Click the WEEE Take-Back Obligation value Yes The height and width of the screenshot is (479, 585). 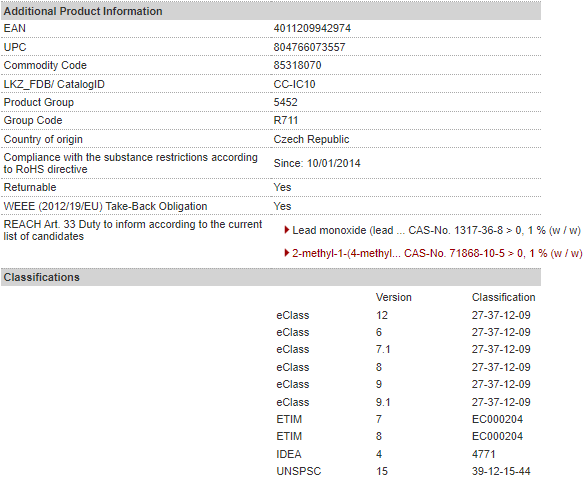click(x=282, y=206)
